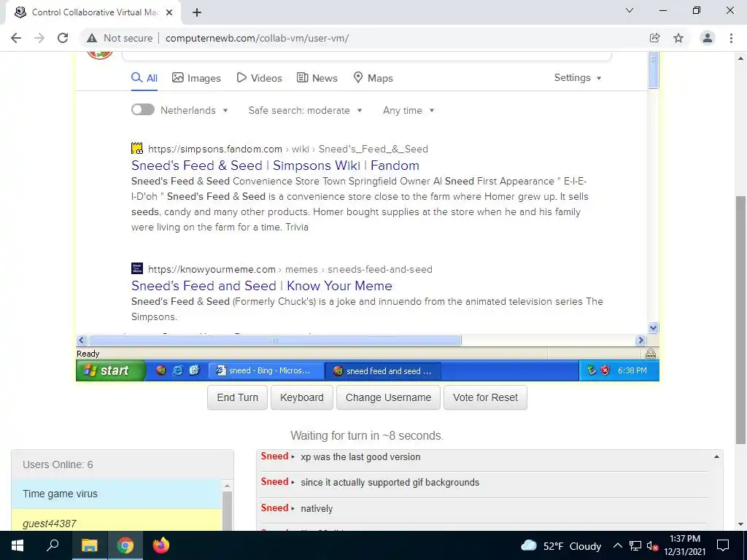Reload the Collab VM page

[x=63, y=38]
